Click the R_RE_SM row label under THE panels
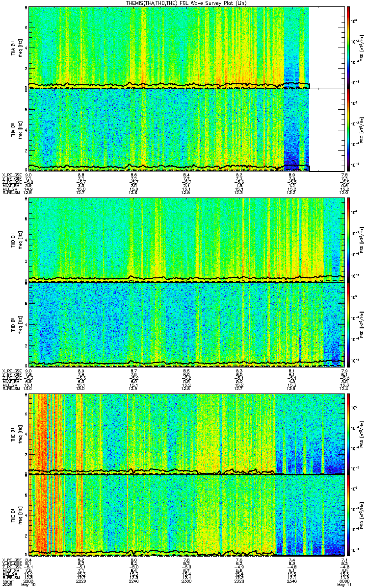 (x=10, y=577)
